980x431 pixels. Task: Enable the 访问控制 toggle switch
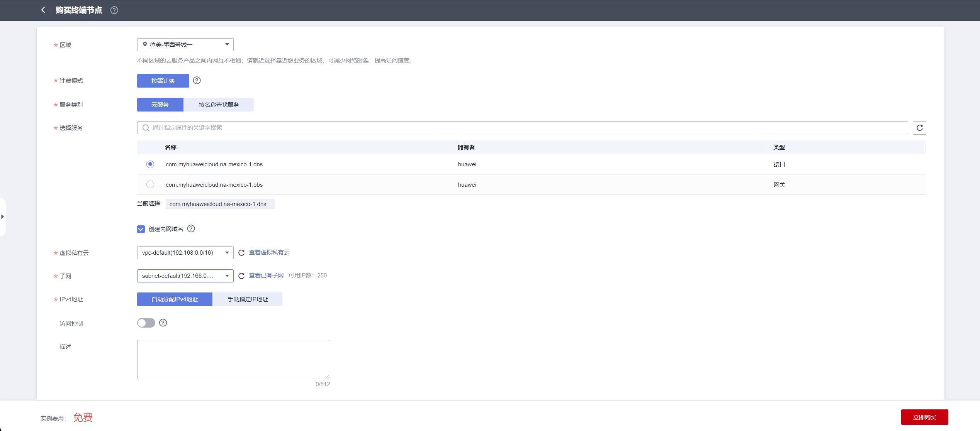[146, 323]
